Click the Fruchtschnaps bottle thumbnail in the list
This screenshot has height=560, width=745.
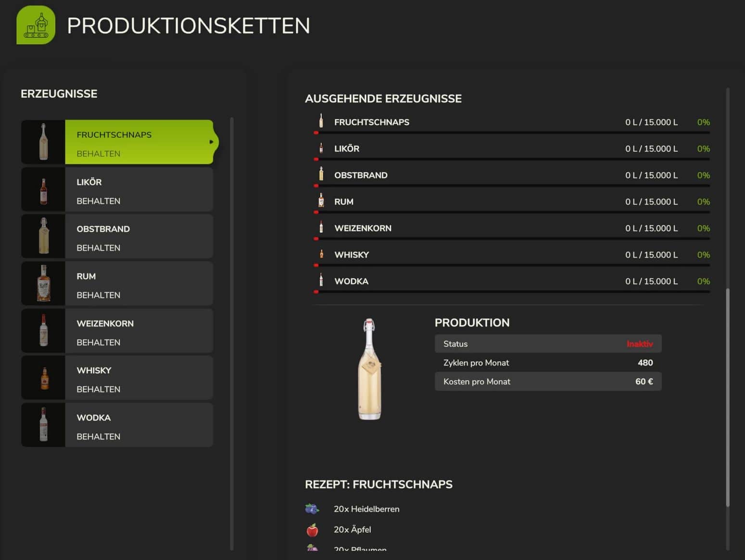pos(43,142)
